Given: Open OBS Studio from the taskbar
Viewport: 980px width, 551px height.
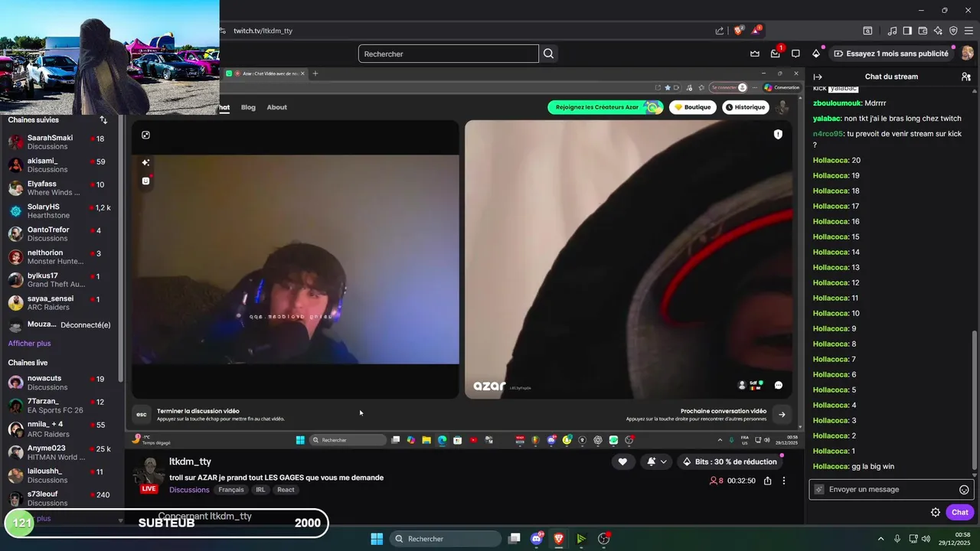Looking at the screenshot, I should [603, 539].
